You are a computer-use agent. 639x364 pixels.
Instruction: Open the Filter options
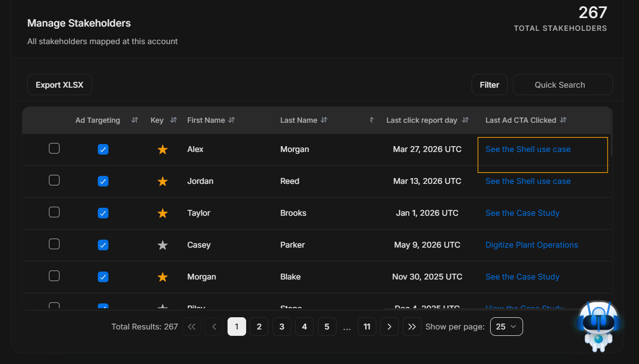[490, 84]
